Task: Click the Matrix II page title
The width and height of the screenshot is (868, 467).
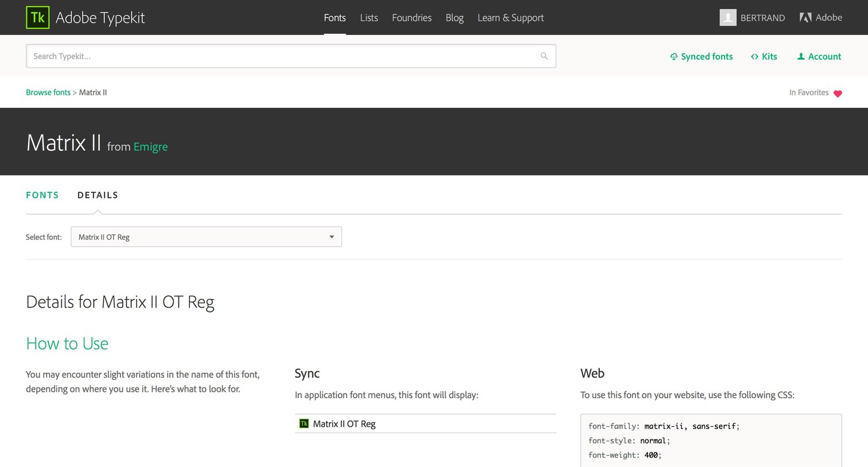Action: pos(64,143)
